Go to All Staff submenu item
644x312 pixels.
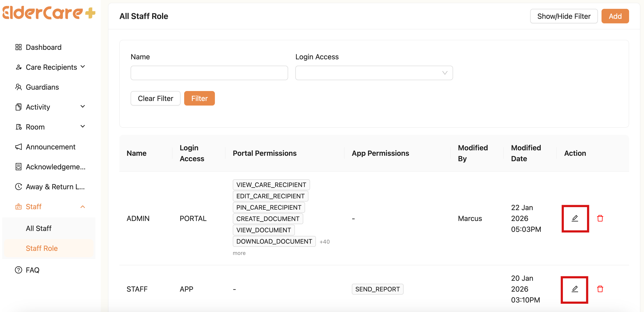click(38, 228)
